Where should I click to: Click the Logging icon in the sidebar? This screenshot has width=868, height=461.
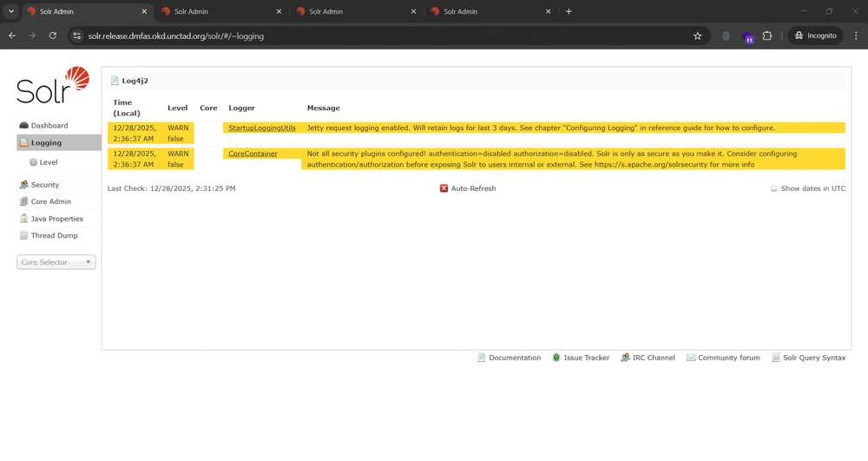(23, 142)
